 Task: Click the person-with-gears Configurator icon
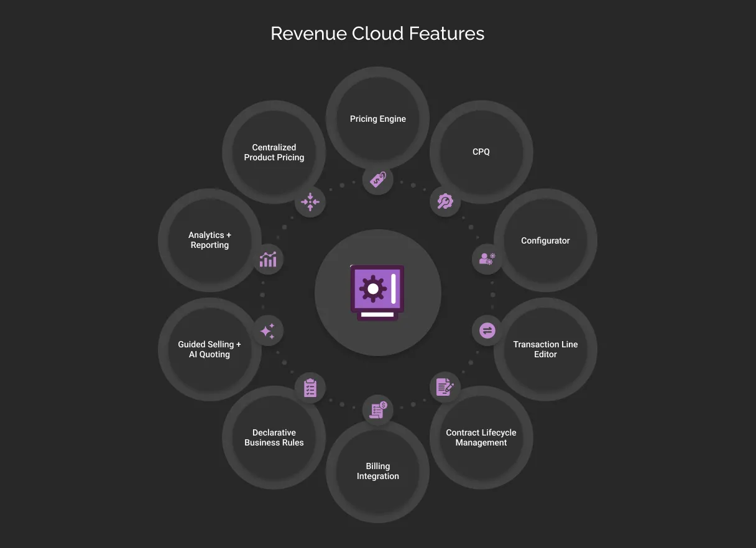[x=486, y=258]
